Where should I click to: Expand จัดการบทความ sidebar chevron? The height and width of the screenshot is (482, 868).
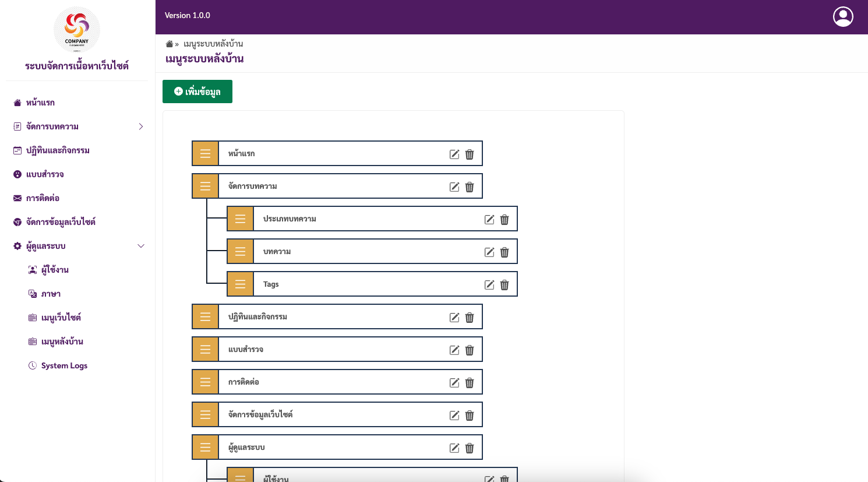tap(141, 126)
